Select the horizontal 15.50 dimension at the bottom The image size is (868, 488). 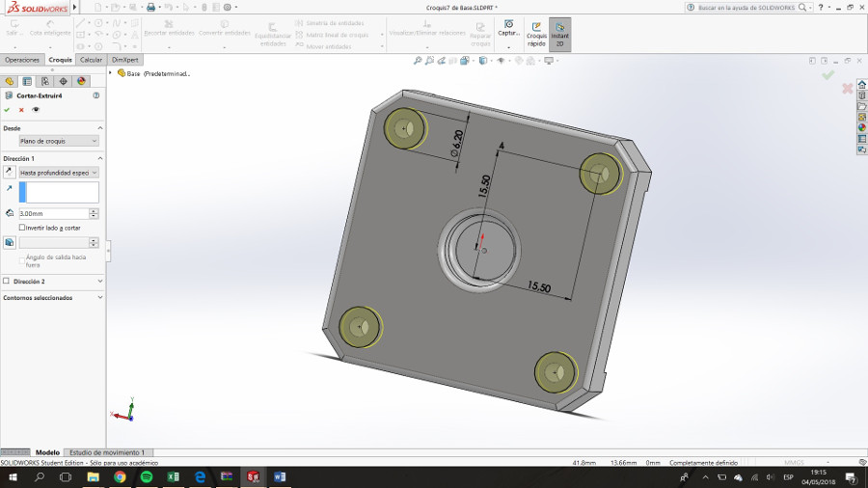[538, 286]
